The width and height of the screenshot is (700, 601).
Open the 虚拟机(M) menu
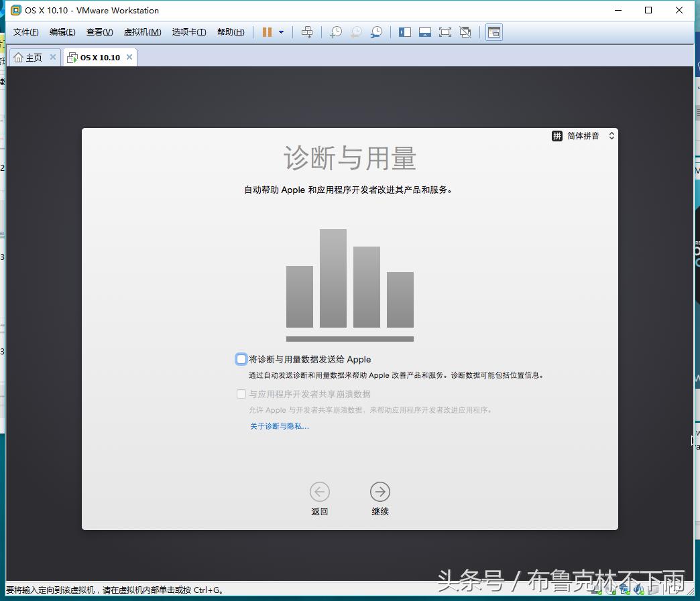(142, 31)
